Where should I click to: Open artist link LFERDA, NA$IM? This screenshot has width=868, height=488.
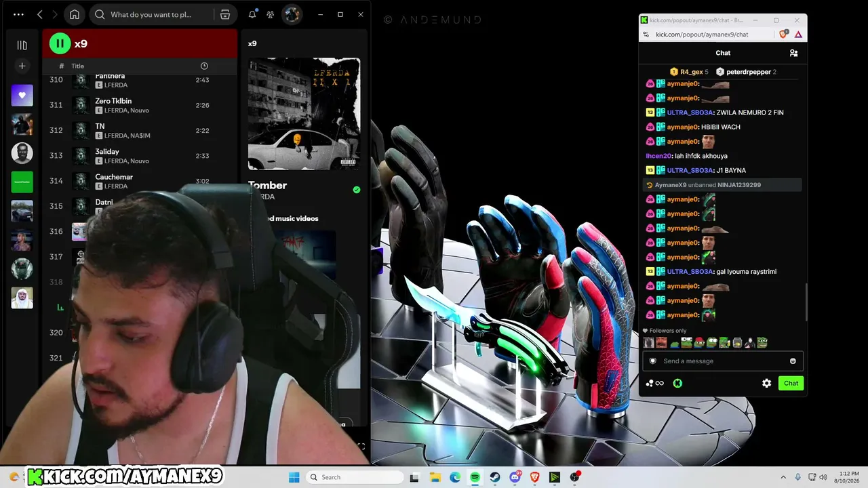(127, 136)
